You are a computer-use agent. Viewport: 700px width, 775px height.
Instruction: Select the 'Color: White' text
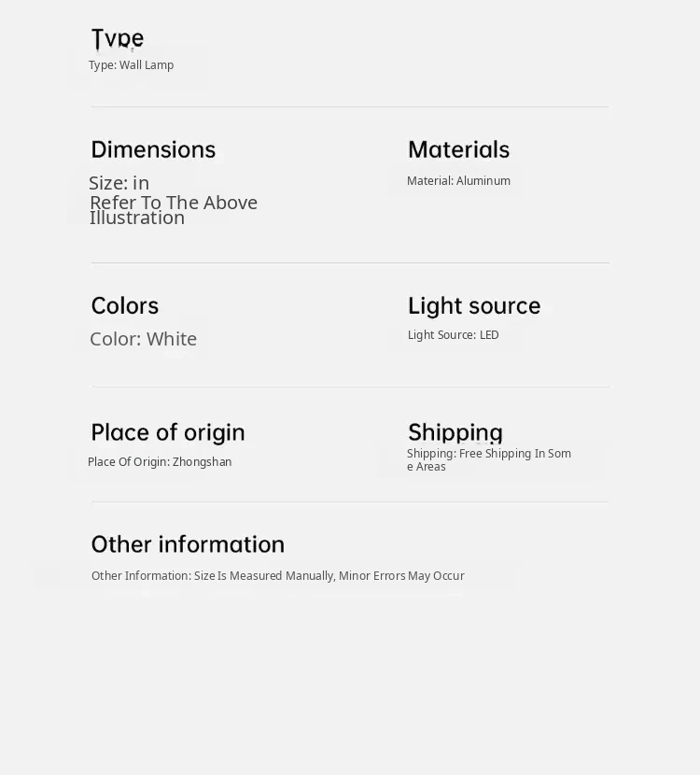coord(143,339)
